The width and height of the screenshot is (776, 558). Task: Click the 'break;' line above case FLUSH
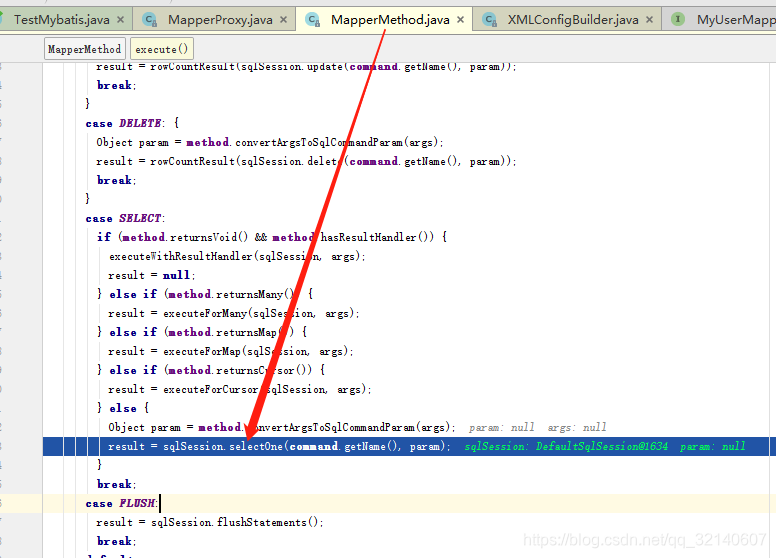point(117,484)
